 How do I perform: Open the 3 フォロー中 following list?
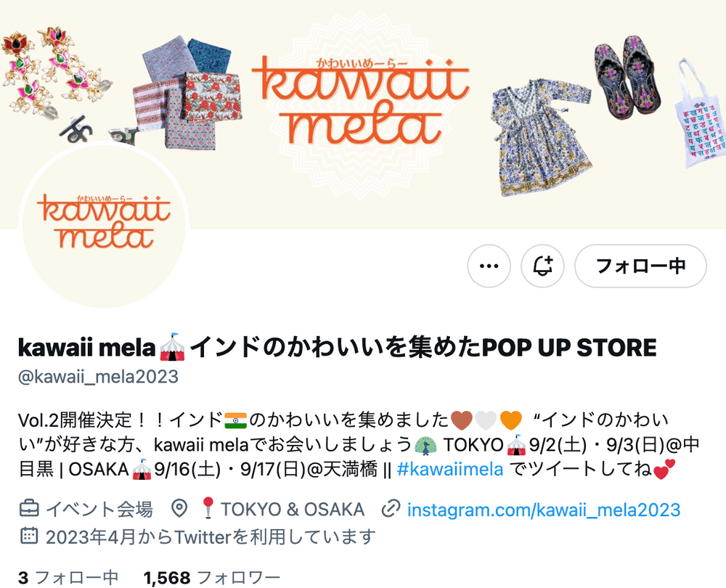68,577
